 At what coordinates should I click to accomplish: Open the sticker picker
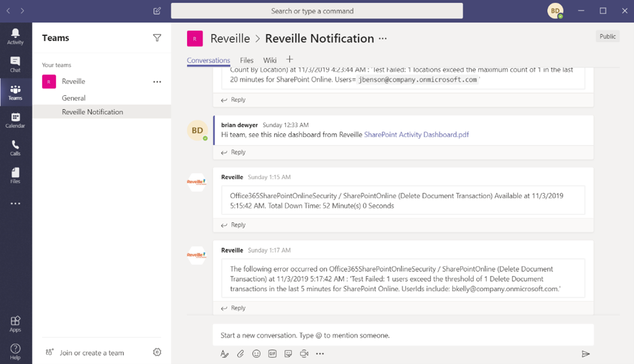[288, 354]
